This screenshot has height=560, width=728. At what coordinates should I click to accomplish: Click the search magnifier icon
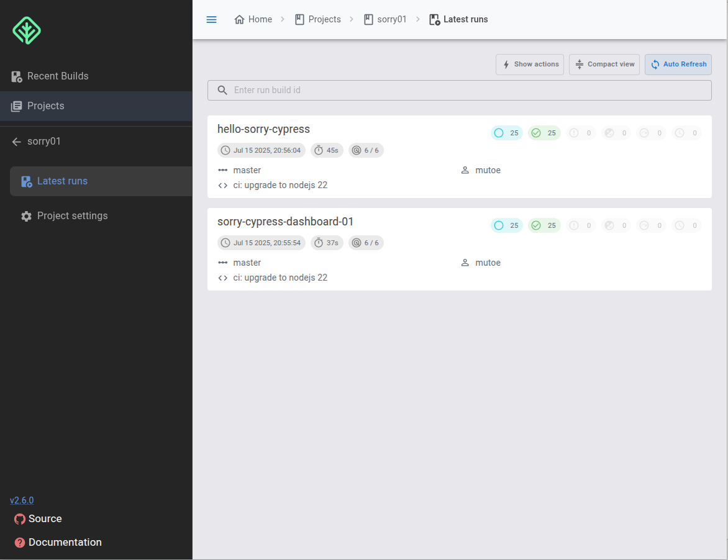(222, 91)
